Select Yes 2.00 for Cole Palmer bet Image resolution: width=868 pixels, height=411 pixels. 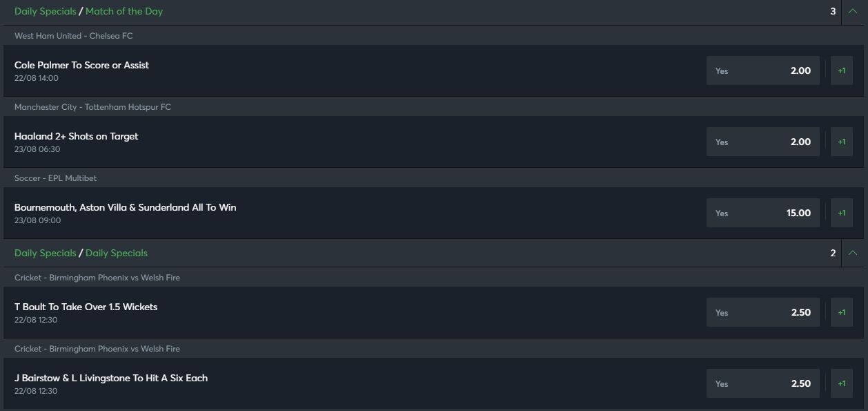[x=763, y=70]
